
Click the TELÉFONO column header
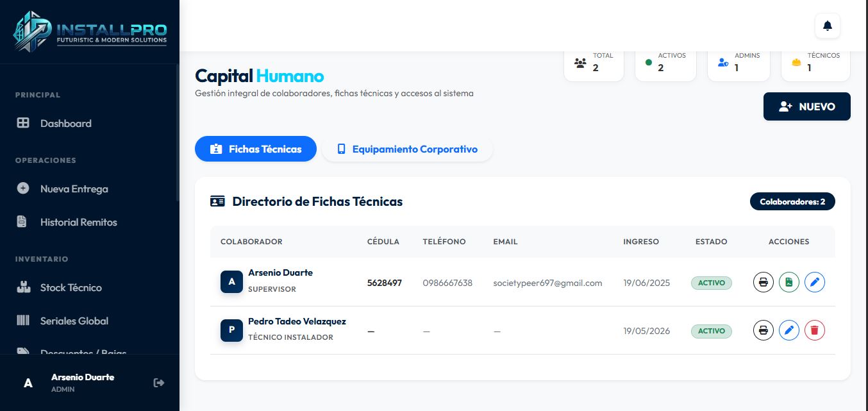444,242
